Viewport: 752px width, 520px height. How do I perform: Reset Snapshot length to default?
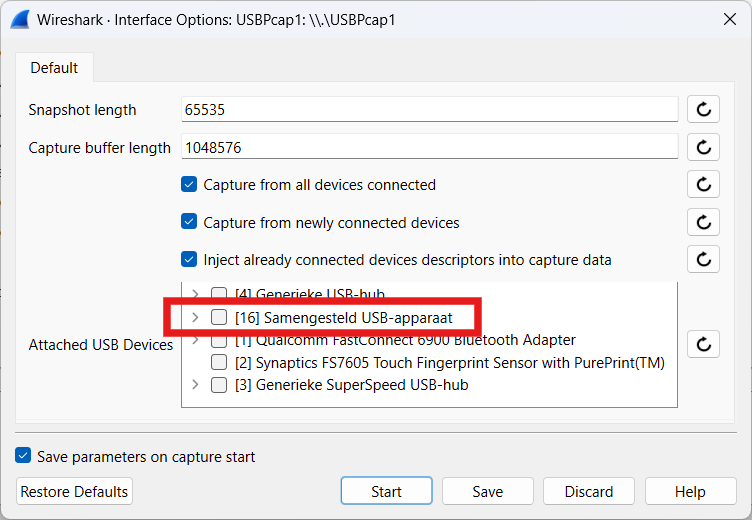click(703, 110)
